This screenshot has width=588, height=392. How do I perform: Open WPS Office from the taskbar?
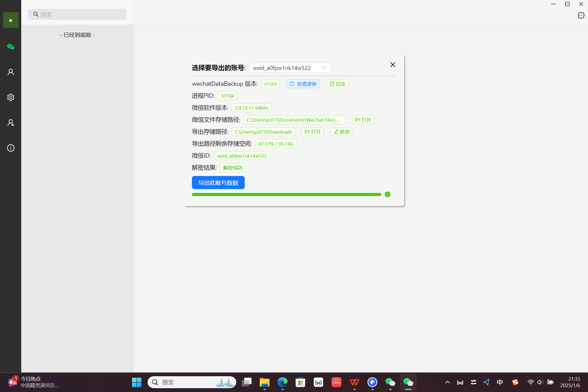tap(354, 382)
